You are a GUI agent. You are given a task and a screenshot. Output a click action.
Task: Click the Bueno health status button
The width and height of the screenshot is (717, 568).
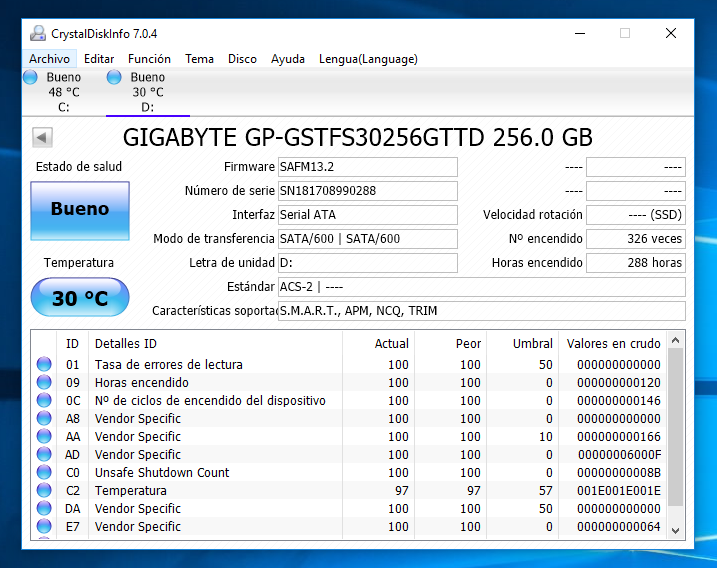click(80, 209)
